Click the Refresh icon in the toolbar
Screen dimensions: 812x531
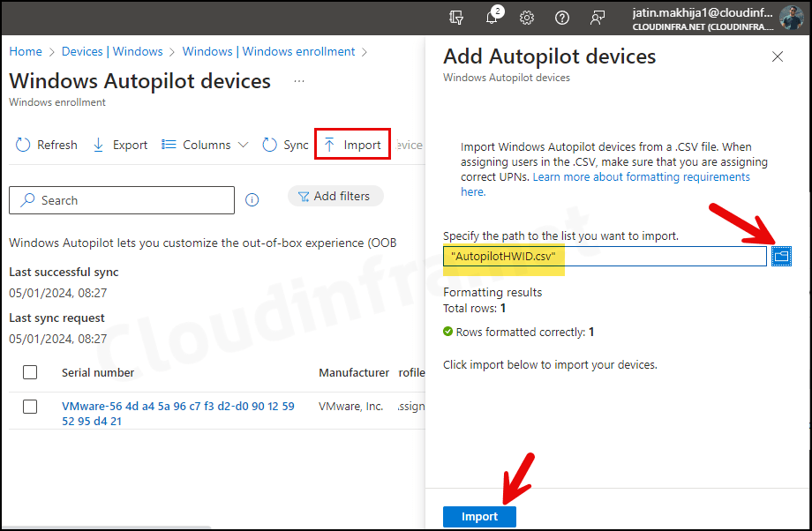[x=24, y=144]
